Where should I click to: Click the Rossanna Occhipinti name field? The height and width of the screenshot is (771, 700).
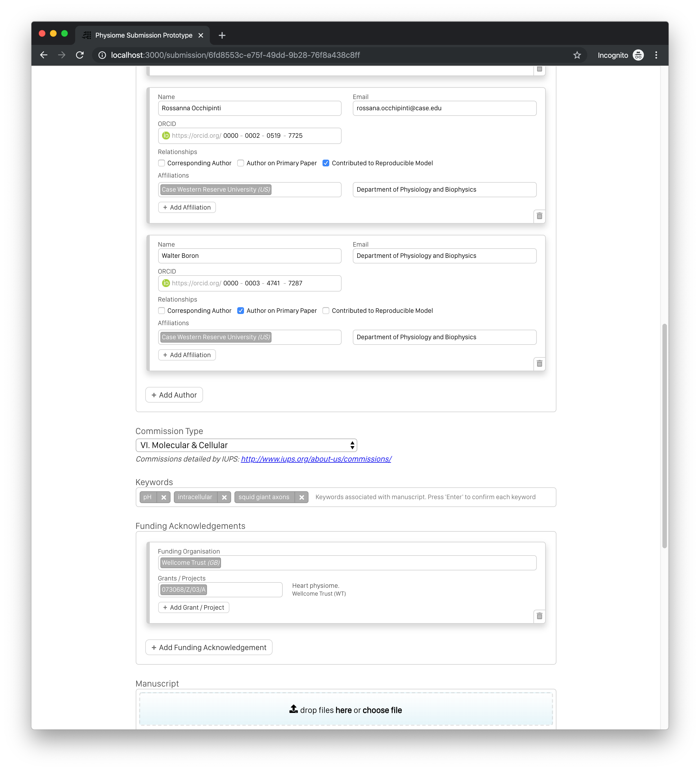point(250,108)
